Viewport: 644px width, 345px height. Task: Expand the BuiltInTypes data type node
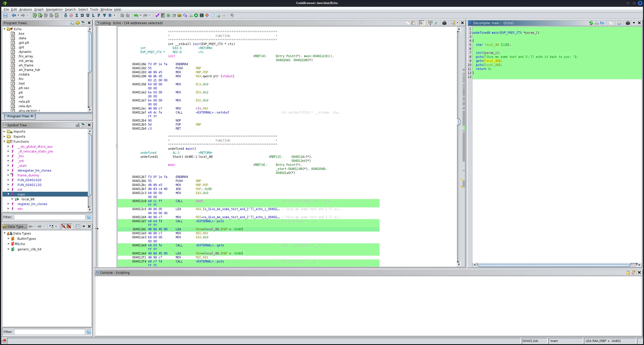(8, 239)
